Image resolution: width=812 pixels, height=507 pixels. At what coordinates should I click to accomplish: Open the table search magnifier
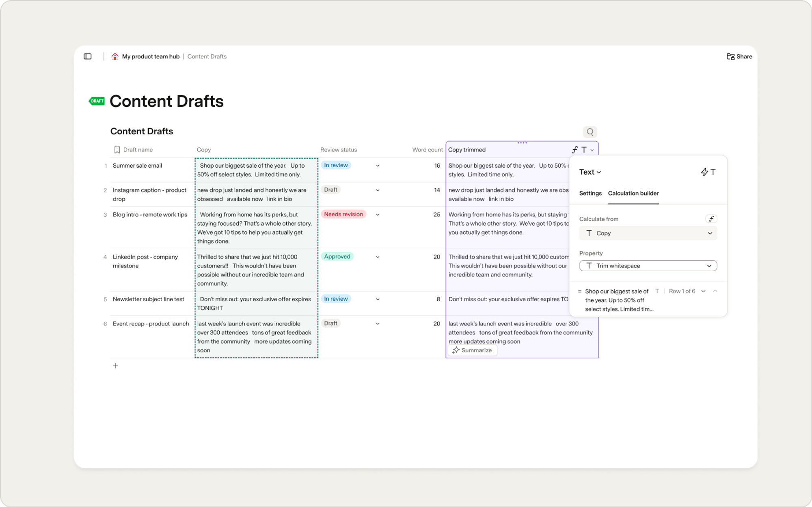(x=590, y=132)
